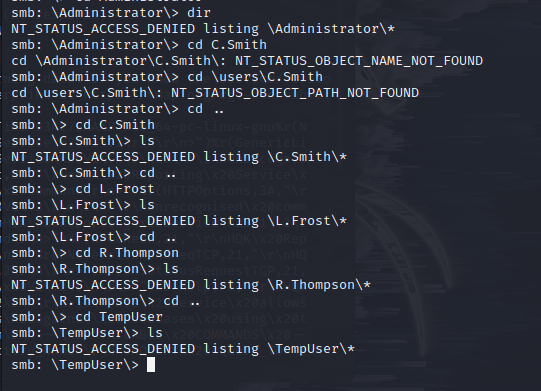Click the 'cd TempUser' command

click(119, 317)
